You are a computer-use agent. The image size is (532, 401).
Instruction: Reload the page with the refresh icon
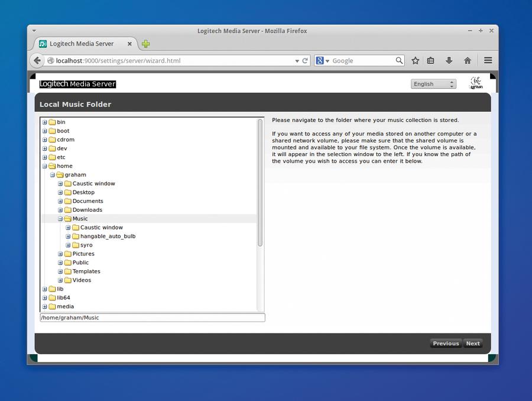305,60
